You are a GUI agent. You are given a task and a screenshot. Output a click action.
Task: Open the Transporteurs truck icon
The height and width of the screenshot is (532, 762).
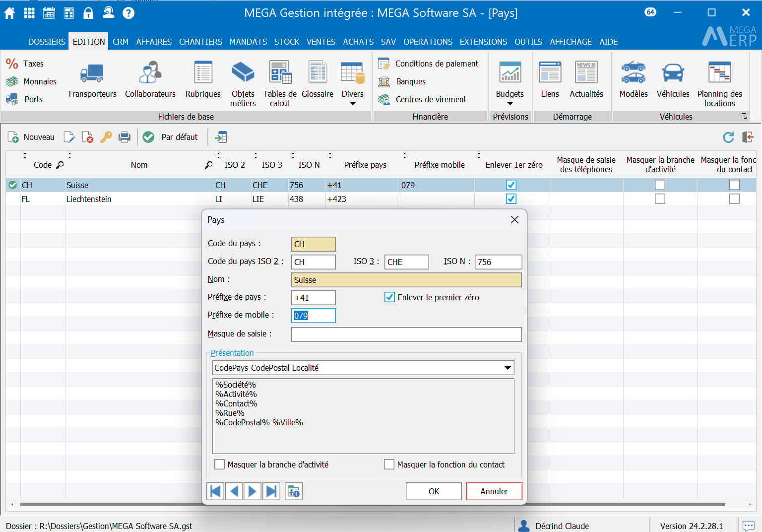point(92,73)
